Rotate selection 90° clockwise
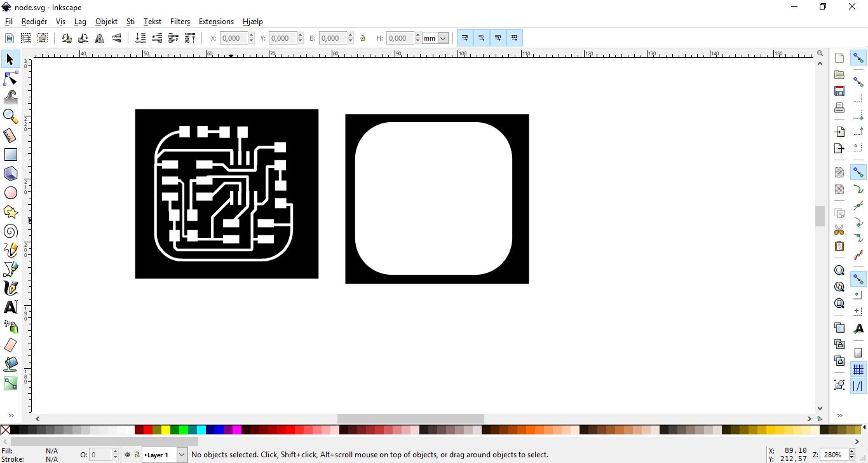Image resolution: width=868 pixels, height=463 pixels. pyautogui.click(x=83, y=38)
